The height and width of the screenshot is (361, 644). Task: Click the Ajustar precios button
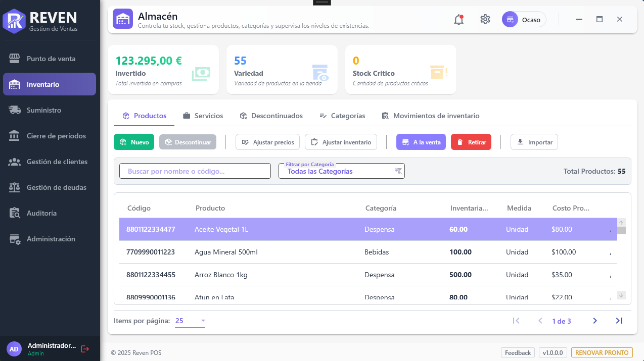[x=268, y=142]
